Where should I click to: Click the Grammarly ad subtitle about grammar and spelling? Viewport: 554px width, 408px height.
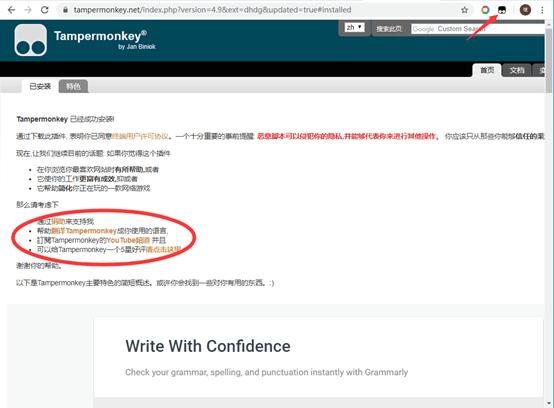[x=266, y=372]
